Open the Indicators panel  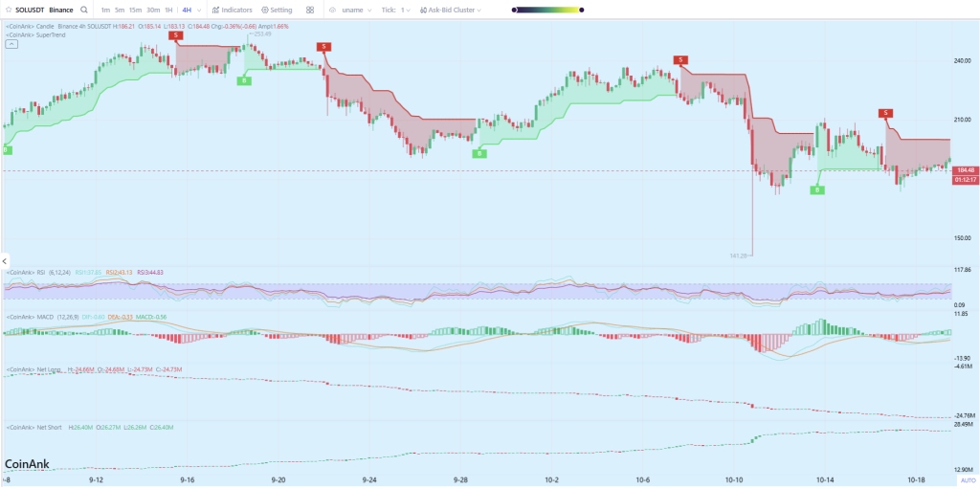[x=232, y=10]
